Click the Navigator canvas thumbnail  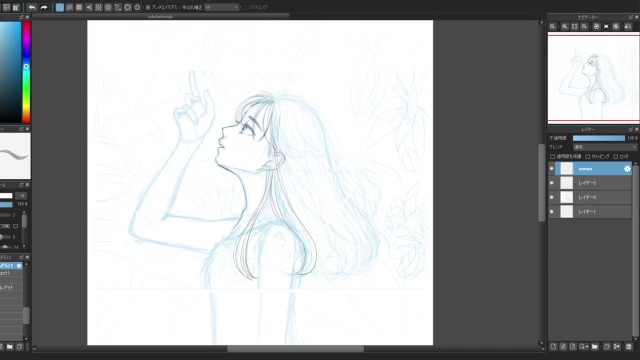click(x=593, y=78)
